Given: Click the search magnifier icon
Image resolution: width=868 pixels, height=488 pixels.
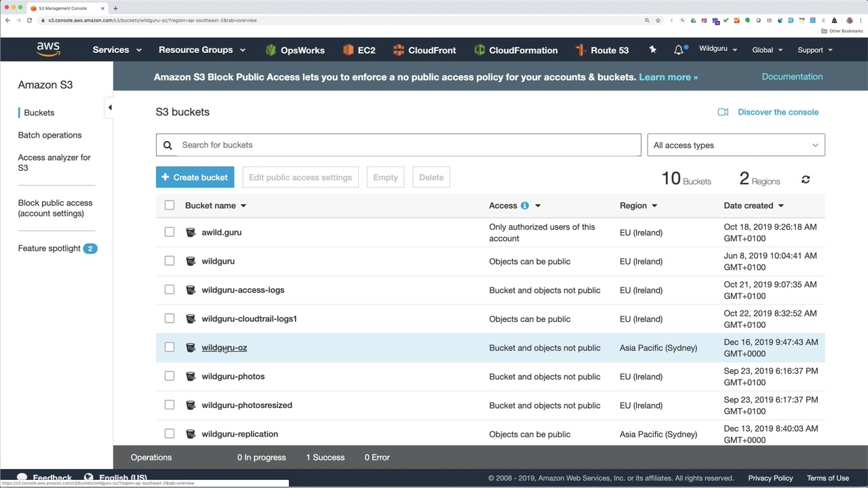Looking at the screenshot, I should (x=167, y=145).
